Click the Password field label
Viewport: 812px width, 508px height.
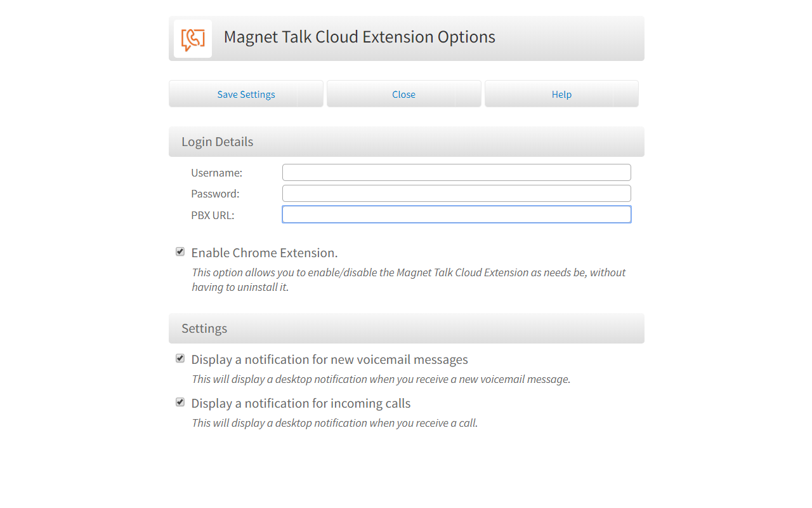(x=214, y=193)
